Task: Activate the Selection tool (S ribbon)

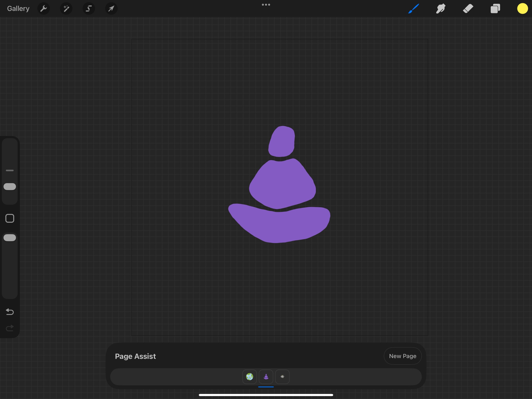Action: click(89, 9)
